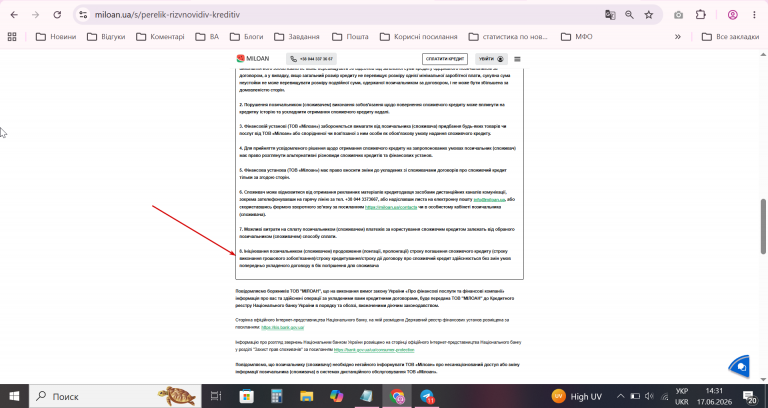Click the Увійти login button

(x=491, y=59)
